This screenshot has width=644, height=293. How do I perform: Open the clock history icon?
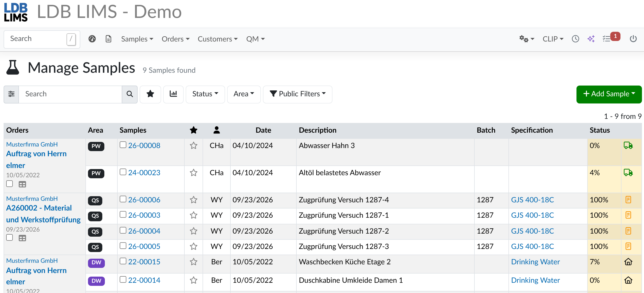[575, 39]
